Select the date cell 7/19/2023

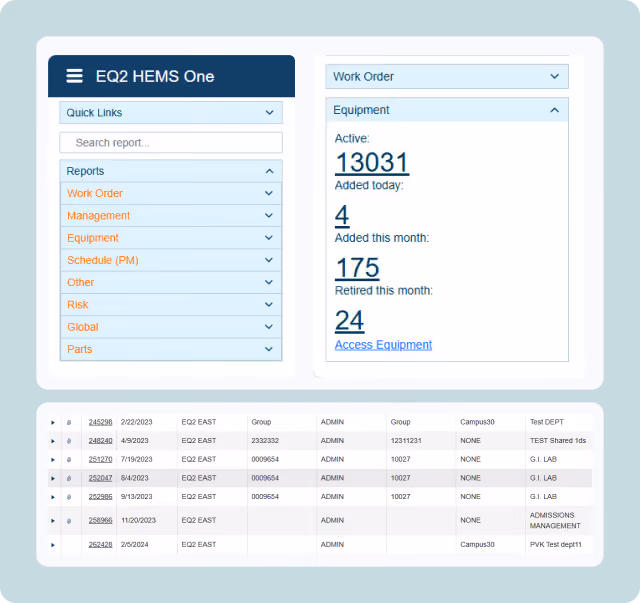point(136,459)
